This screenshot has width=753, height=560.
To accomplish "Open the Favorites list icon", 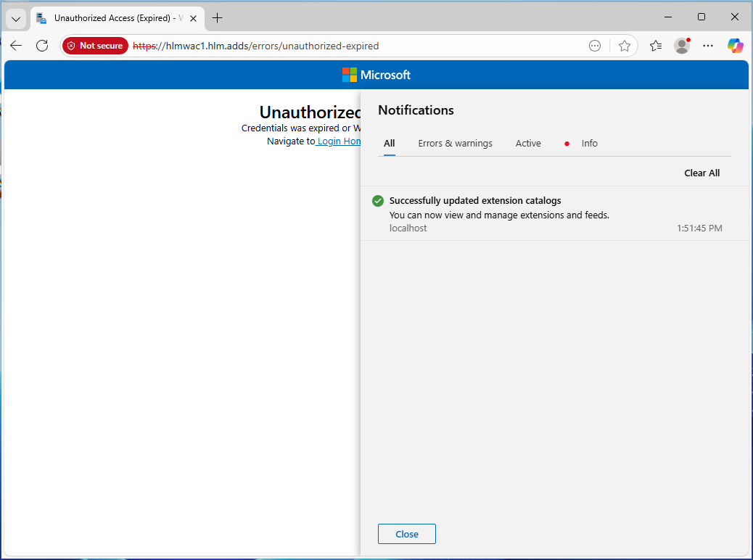I will point(656,46).
